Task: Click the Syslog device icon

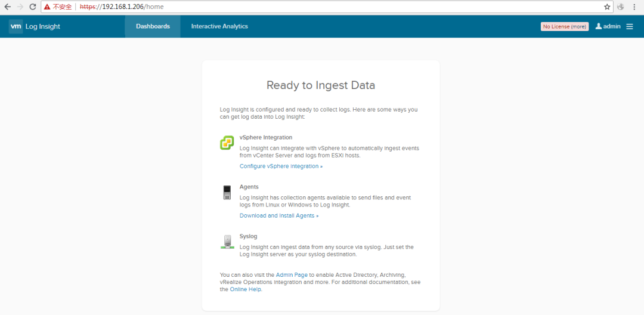Action: click(227, 242)
